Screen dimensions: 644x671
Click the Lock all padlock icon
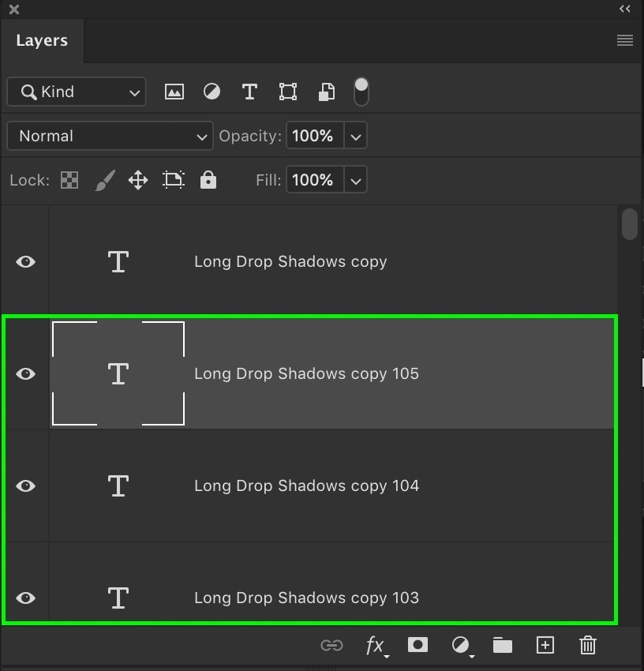click(x=208, y=180)
